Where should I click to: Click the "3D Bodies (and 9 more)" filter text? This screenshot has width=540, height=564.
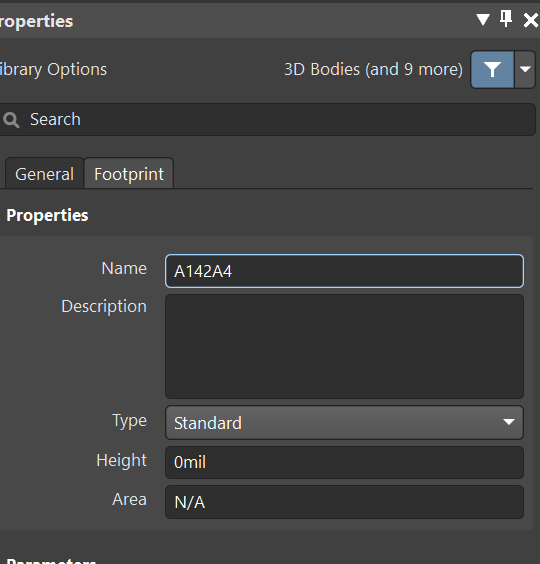click(373, 69)
